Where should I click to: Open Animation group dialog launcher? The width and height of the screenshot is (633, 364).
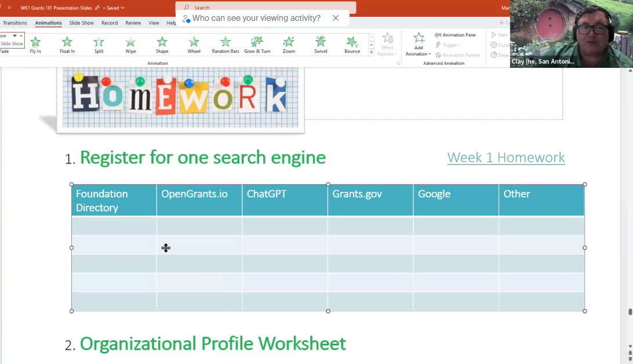[399, 63]
